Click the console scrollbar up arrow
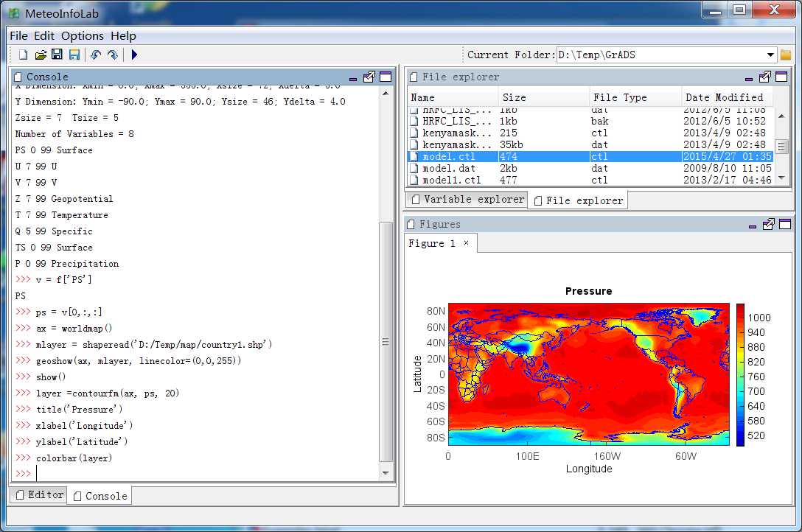Screen dimensions: 802x532 [386, 94]
